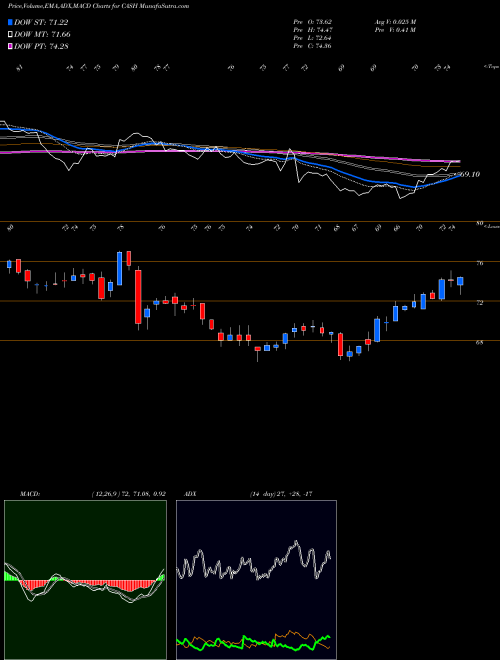This screenshot has width=500, height=660.
Task: Click the 'ADX' panel heading
Action: (190, 494)
